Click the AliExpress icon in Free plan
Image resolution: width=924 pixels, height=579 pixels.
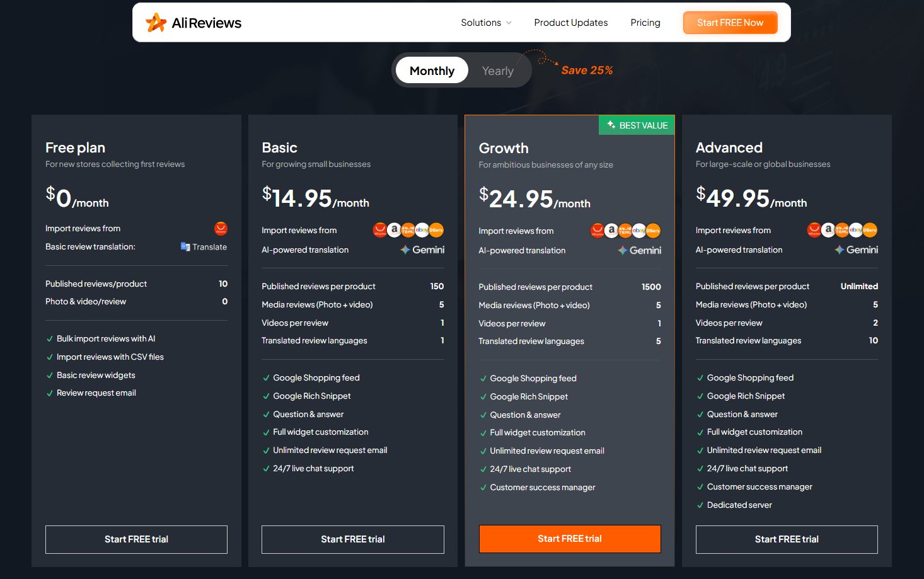[x=221, y=228]
